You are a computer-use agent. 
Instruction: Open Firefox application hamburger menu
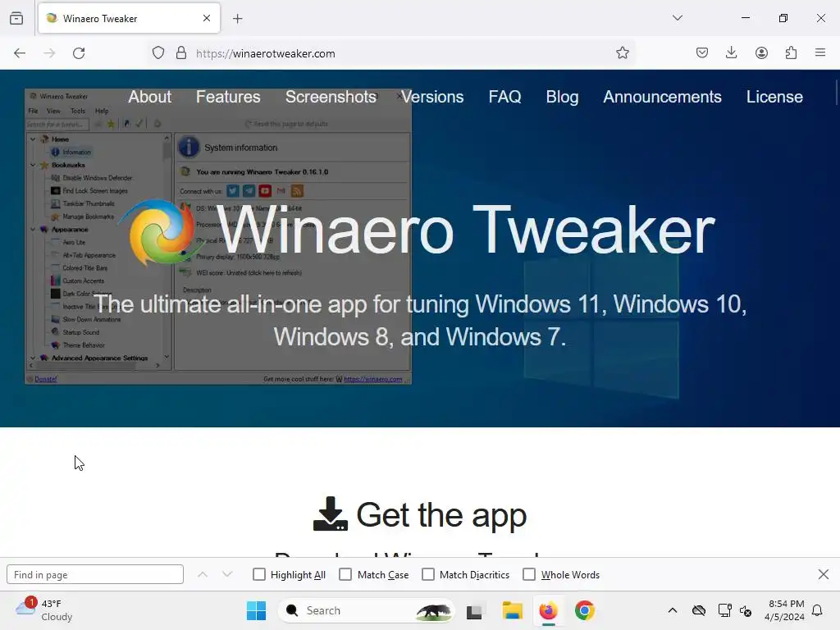[x=820, y=52]
